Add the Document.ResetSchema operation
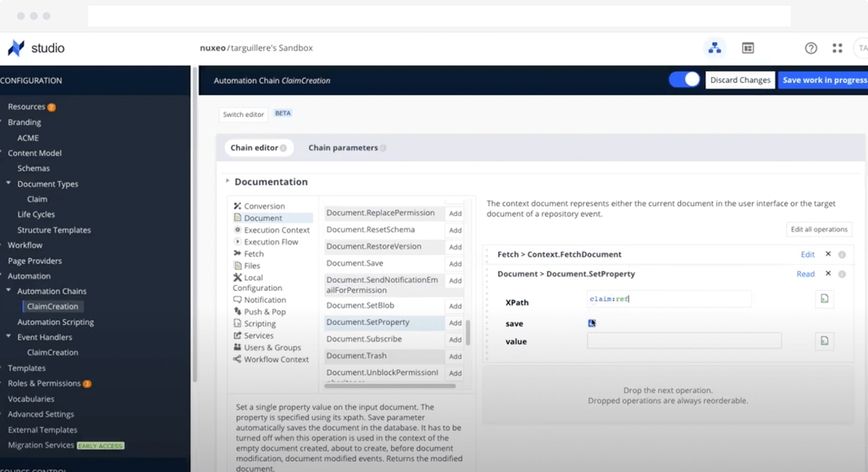The width and height of the screenshot is (868, 472). (455, 230)
